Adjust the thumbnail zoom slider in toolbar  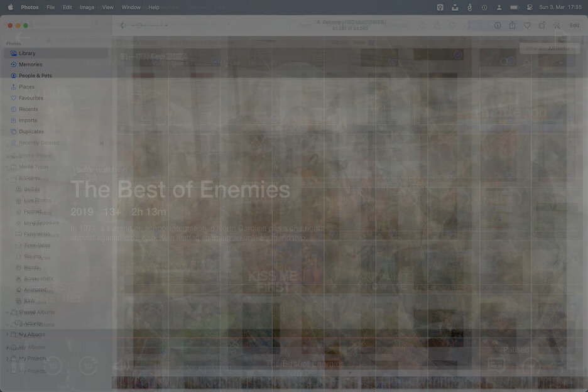tap(150, 26)
